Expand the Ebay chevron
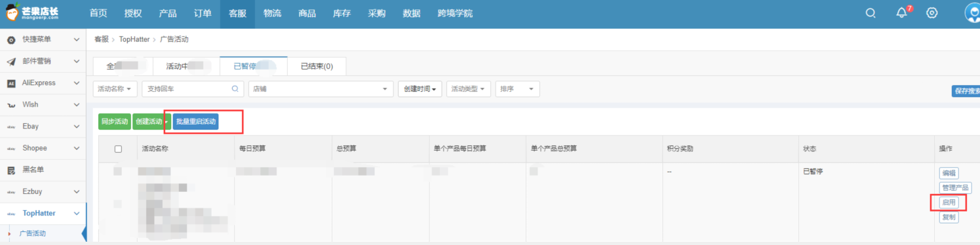 coord(77,126)
